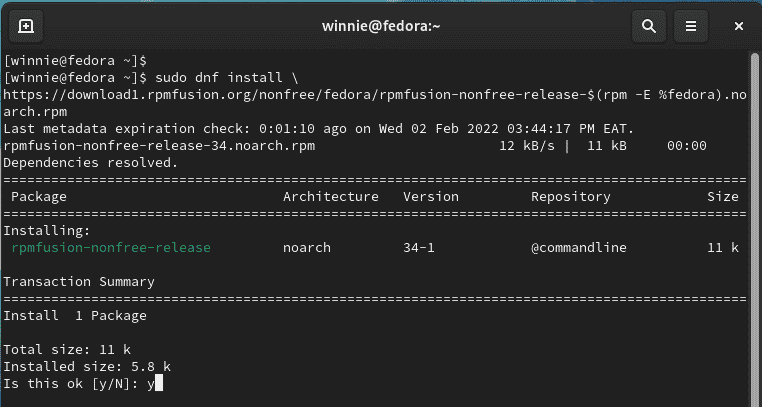Open the hamburger main menu
Screen dimensions: 762x407
point(691,26)
